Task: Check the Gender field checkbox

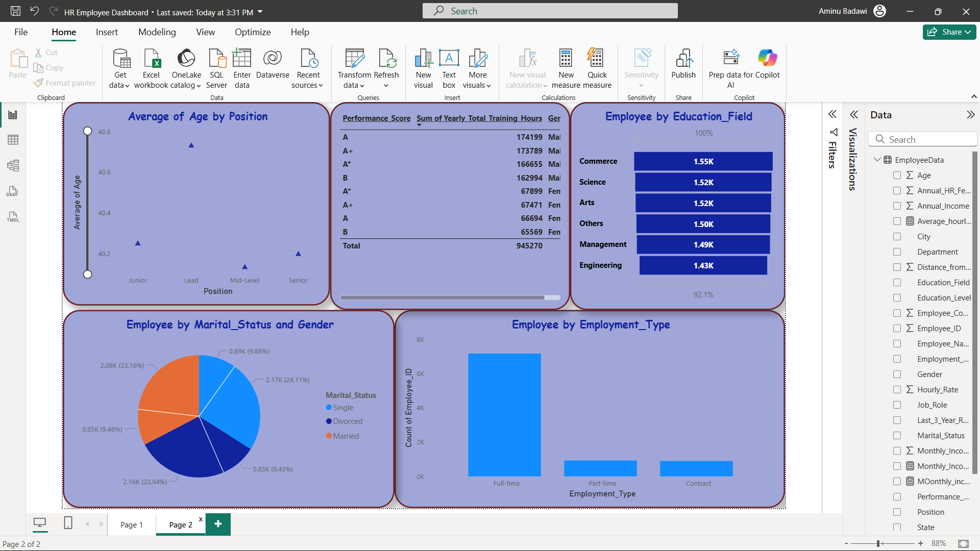Action: tap(897, 374)
